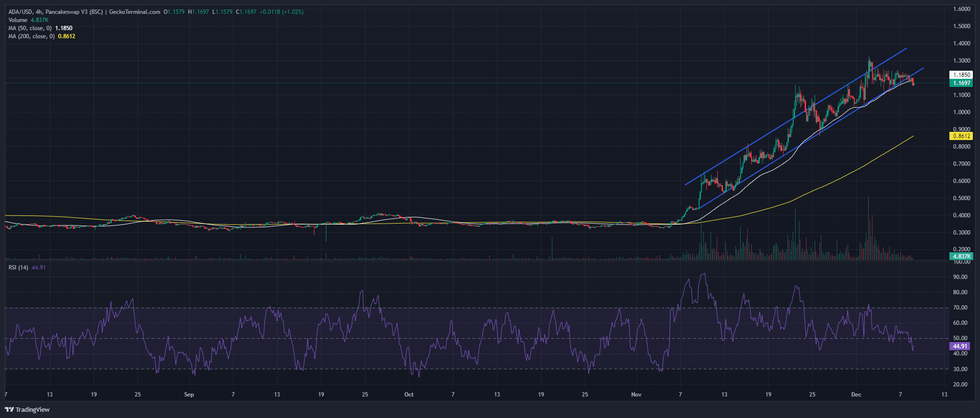Click the tallest volume bar in early December

[x=868, y=228]
